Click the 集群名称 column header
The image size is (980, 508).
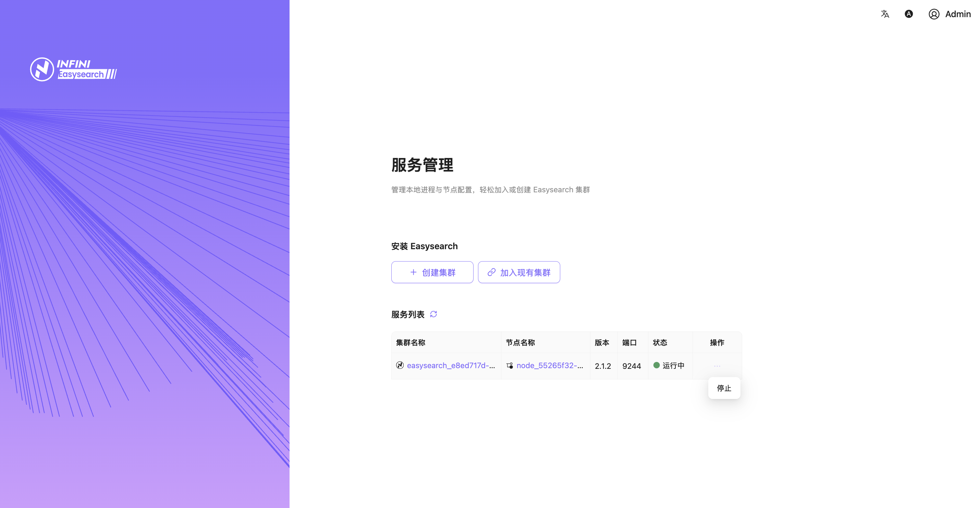(x=411, y=342)
